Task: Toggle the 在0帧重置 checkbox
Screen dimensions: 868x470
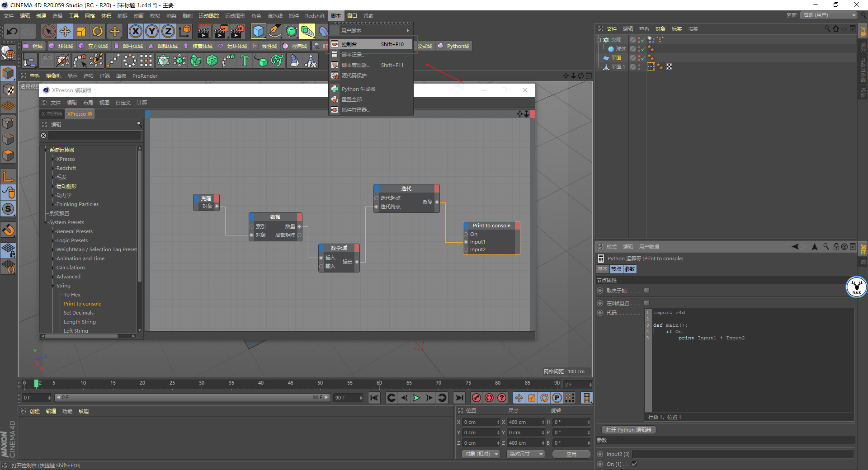Action: pyautogui.click(x=646, y=303)
